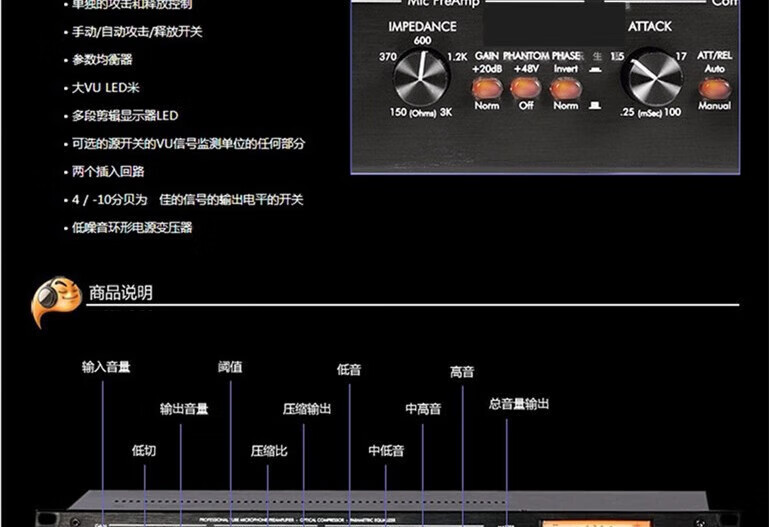Click the 高音 treble label
This screenshot has width=769, height=527.
pyautogui.click(x=462, y=372)
